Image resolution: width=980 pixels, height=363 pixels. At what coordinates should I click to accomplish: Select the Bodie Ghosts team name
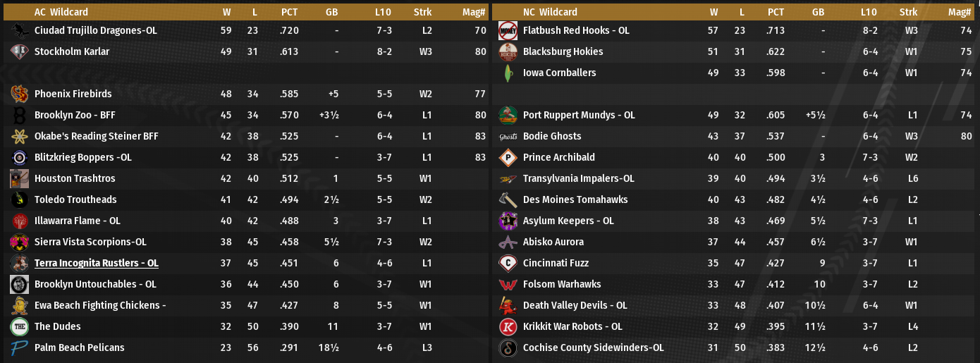[552, 137]
